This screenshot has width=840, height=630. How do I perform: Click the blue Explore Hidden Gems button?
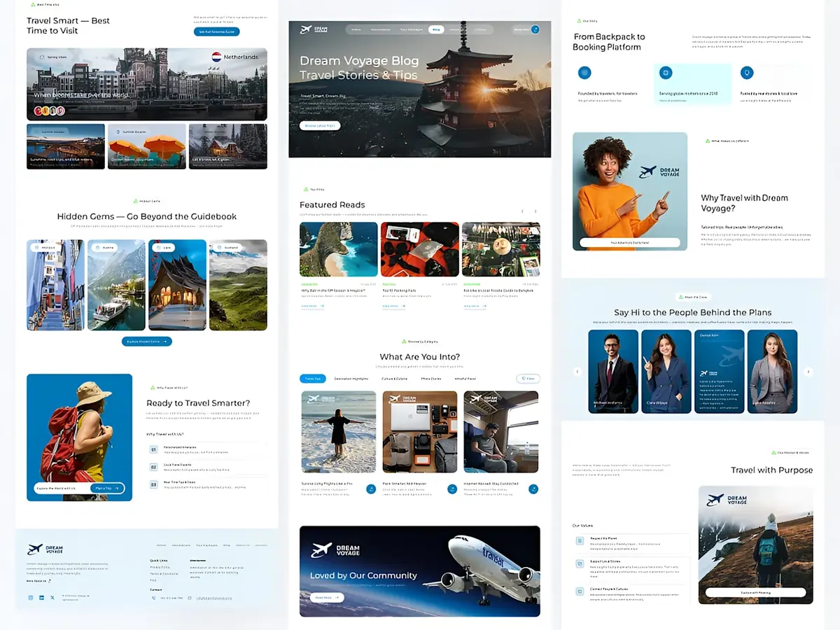[147, 342]
